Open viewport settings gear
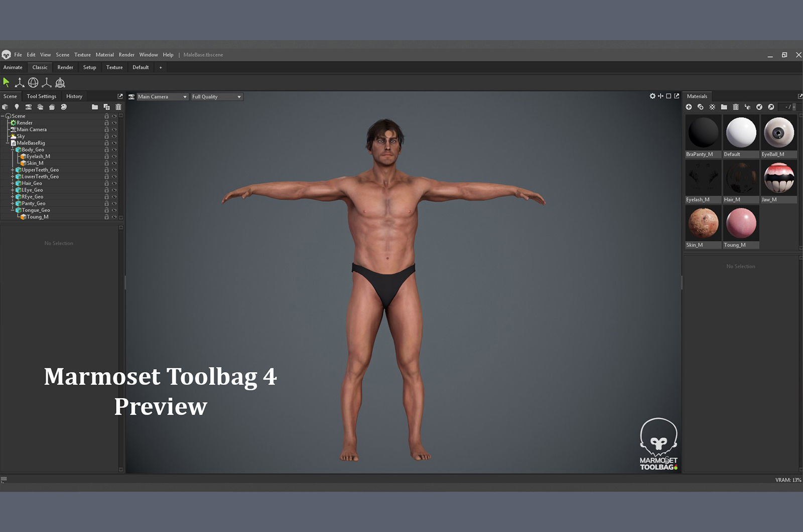This screenshot has width=803, height=532. pos(652,96)
